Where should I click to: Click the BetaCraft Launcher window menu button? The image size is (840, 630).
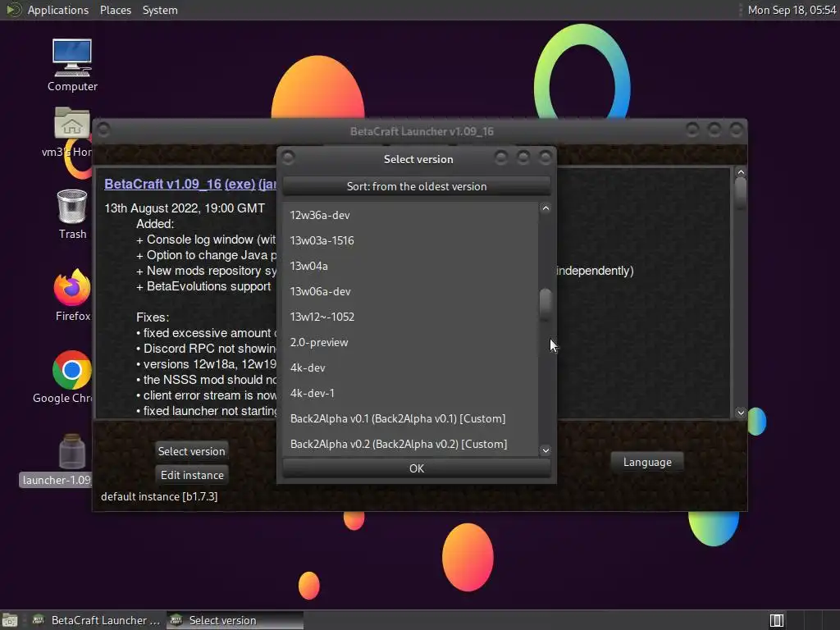pyautogui.click(x=104, y=130)
